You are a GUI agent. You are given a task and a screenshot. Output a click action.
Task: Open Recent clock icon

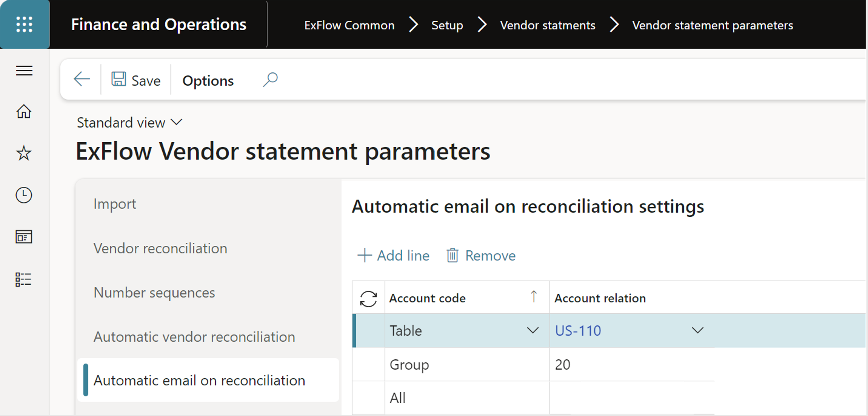point(24,195)
